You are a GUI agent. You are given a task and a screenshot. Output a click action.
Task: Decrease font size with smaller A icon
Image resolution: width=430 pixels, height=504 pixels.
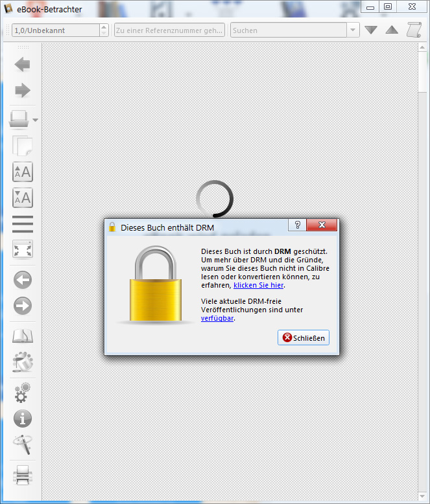[23, 198]
